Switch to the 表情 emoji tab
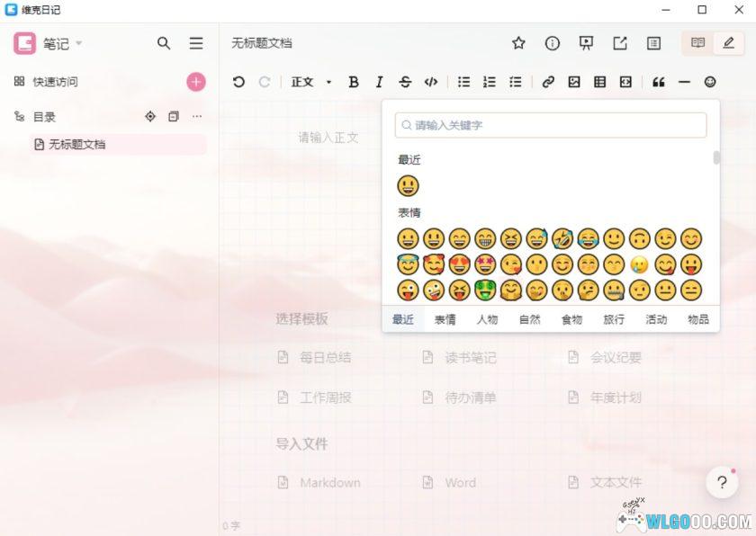The width and height of the screenshot is (756, 536). click(x=445, y=318)
